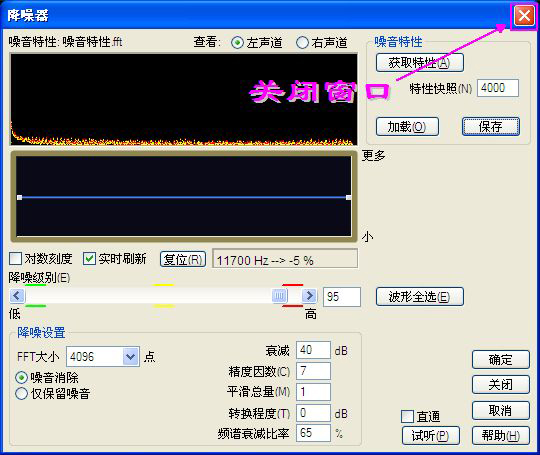Click the 降噪级别 slider thumb
Screen dimensions: 540x455
(x=279, y=296)
